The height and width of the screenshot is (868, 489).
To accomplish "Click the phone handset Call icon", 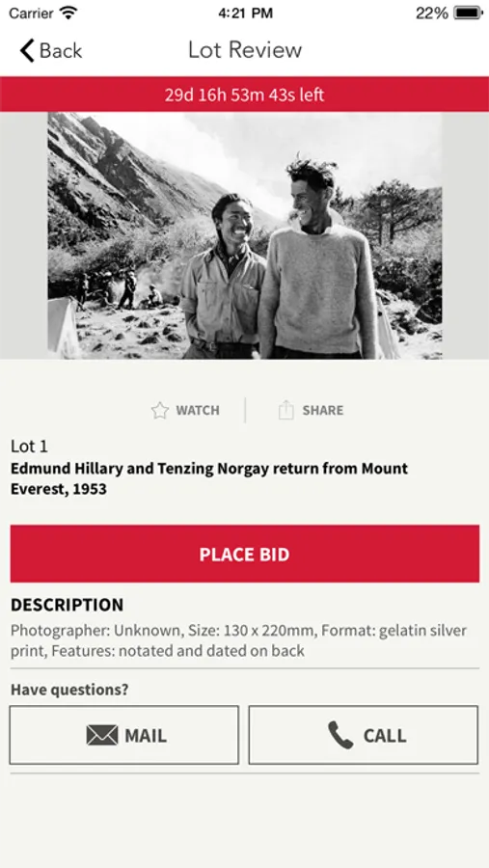I will click(340, 735).
